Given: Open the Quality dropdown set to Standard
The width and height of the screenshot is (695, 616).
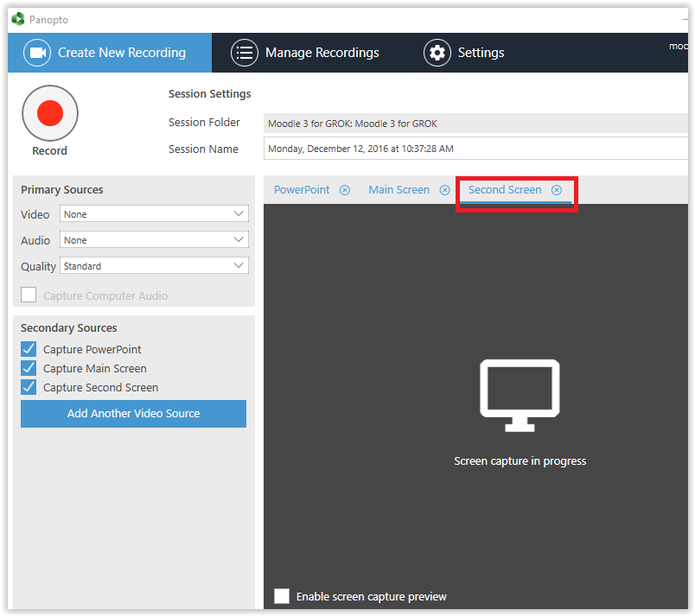Looking at the screenshot, I should tap(154, 266).
